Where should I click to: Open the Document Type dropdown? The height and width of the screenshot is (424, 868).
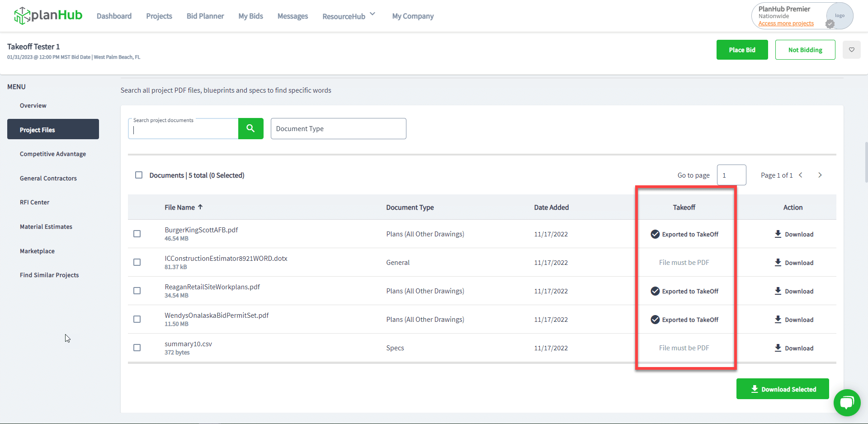pos(338,129)
